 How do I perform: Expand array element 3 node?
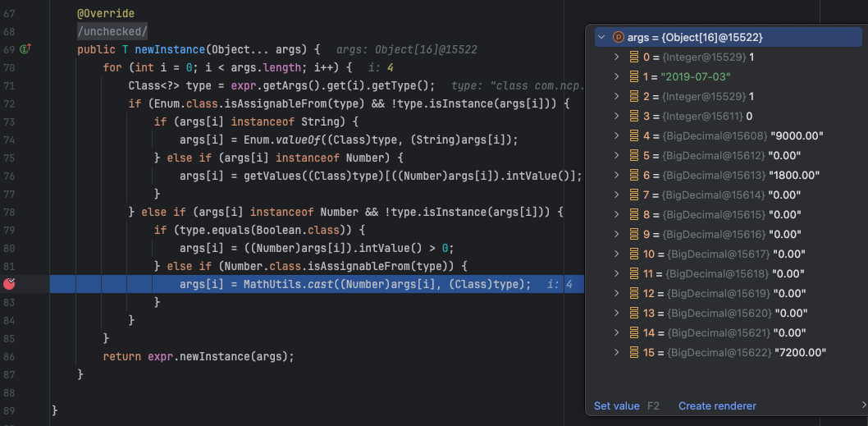coord(617,117)
